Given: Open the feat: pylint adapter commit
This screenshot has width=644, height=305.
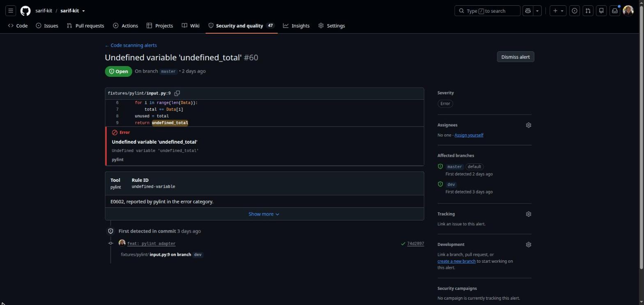Looking at the screenshot, I should coord(151,243).
